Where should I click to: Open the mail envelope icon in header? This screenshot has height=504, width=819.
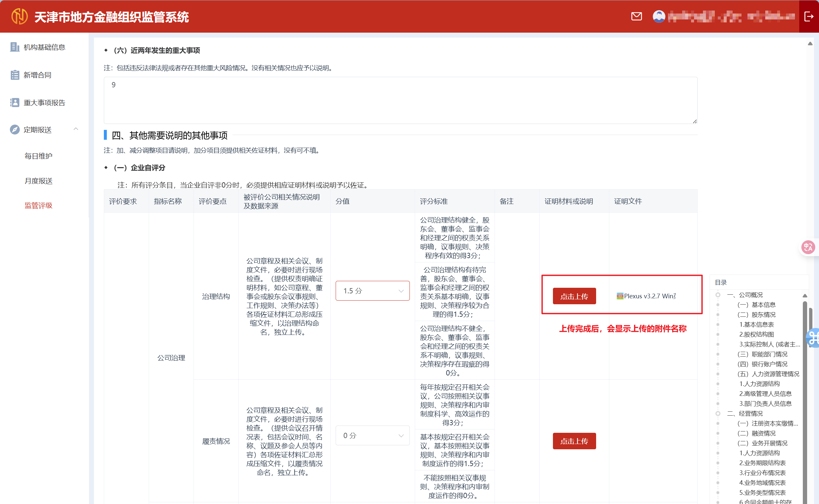point(636,16)
